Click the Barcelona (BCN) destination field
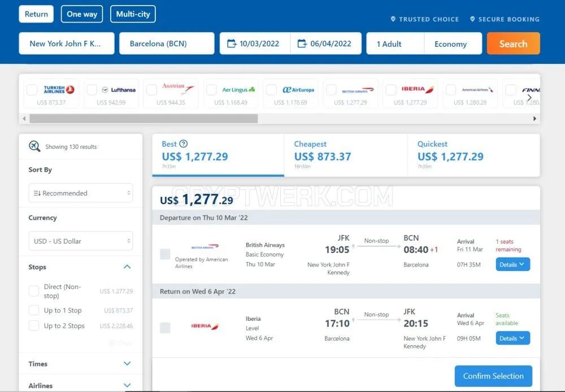This screenshot has height=392, width=565. pyautogui.click(x=167, y=43)
